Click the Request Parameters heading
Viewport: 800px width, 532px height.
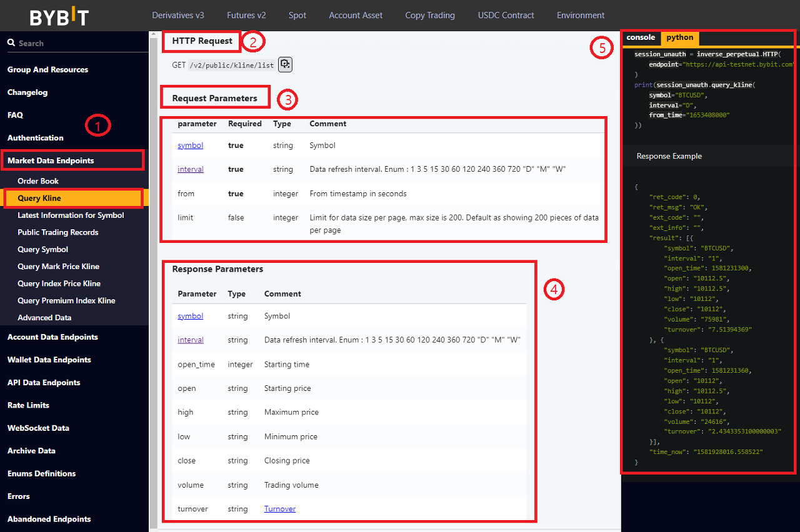[214, 98]
